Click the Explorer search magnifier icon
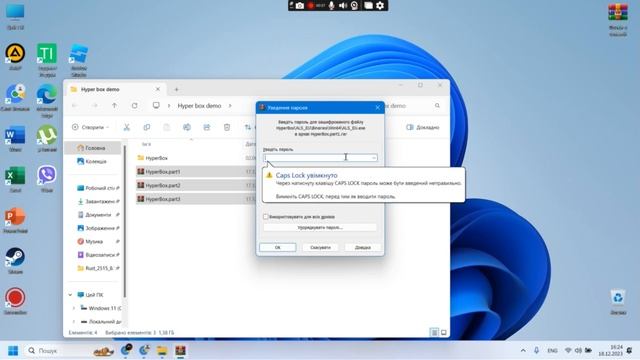This screenshot has width=640, height=360. (437, 106)
